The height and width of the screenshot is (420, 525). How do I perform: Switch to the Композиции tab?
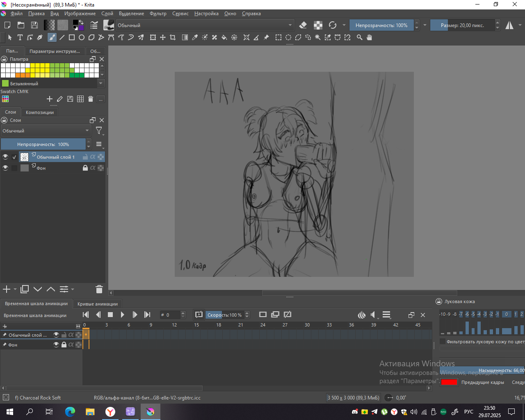40,112
